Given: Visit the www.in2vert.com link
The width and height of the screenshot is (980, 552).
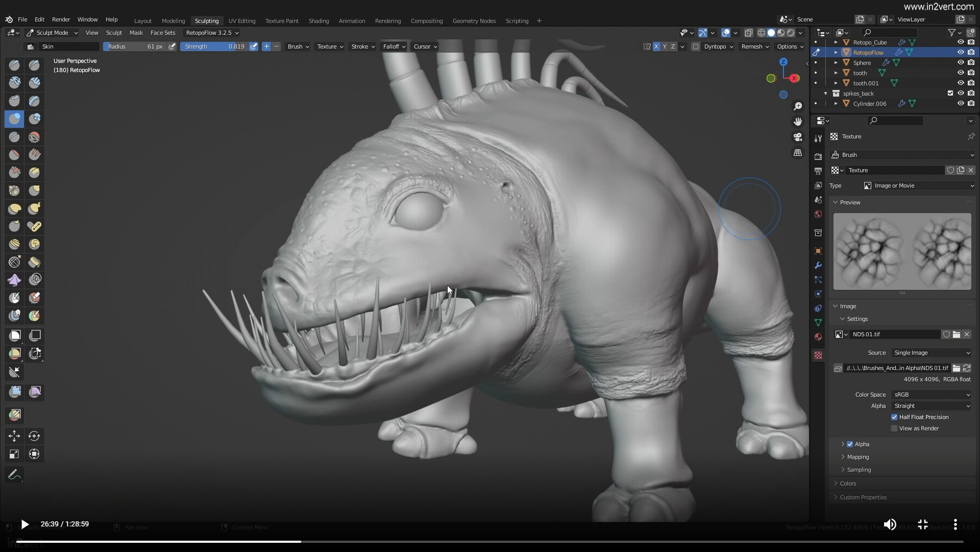Looking at the screenshot, I should (939, 7).
